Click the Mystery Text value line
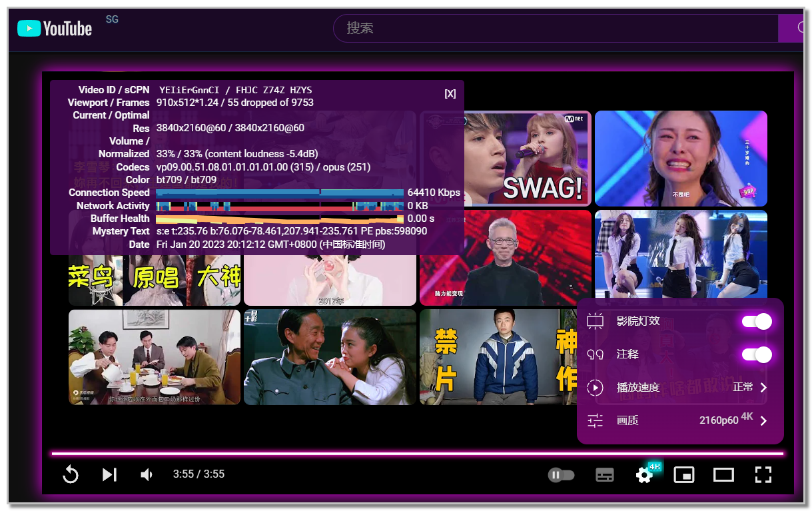Screen dimensions: 812x511 [x=292, y=231]
